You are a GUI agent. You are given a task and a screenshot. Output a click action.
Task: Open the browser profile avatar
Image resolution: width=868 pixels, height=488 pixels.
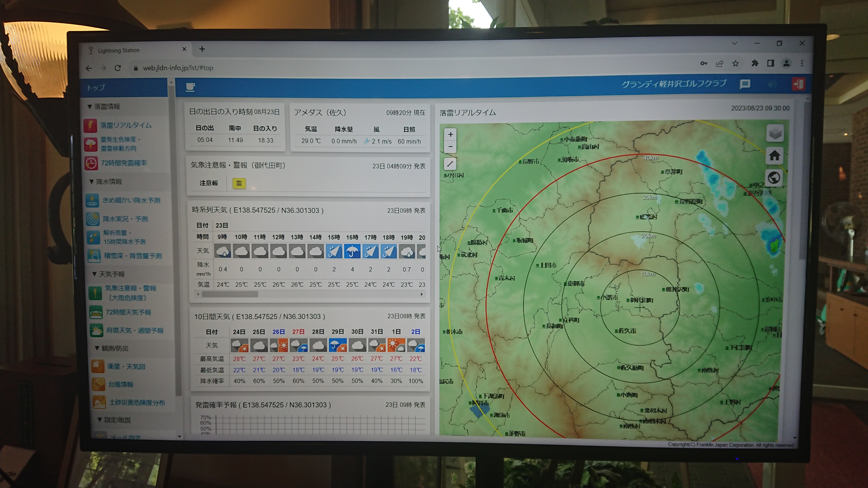point(786,63)
